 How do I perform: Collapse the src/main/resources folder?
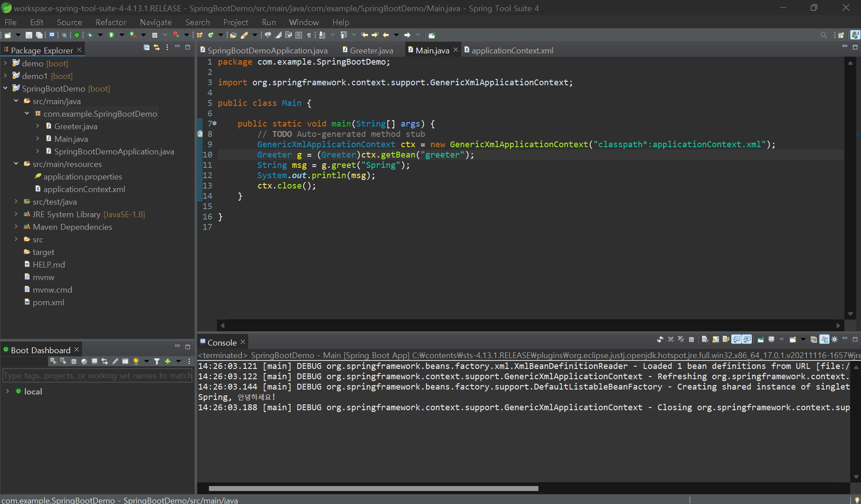(16, 164)
